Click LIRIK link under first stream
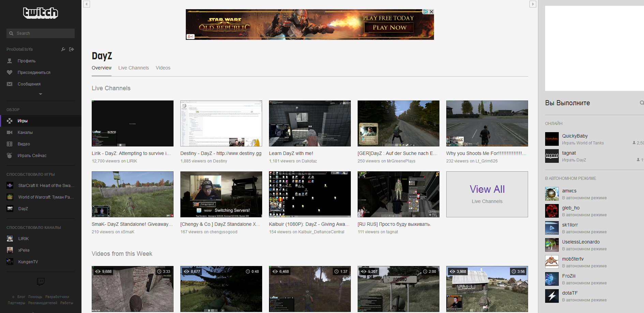This screenshot has height=313, width=644. 132,161
